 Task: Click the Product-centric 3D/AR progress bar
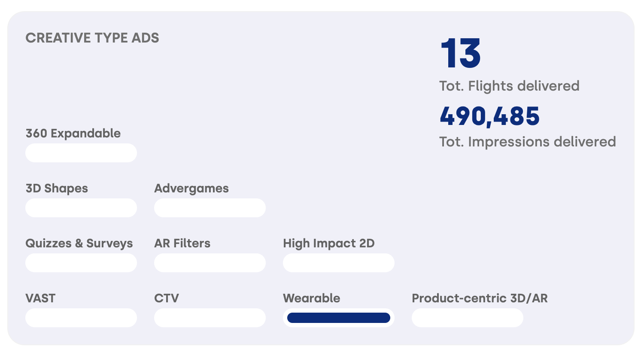[x=468, y=318]
